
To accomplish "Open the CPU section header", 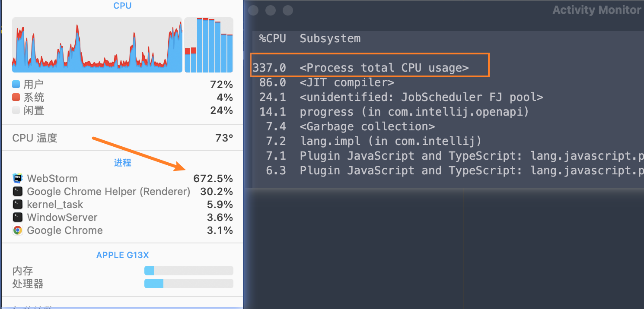I will pyautogui.click(x=122, y=6).
